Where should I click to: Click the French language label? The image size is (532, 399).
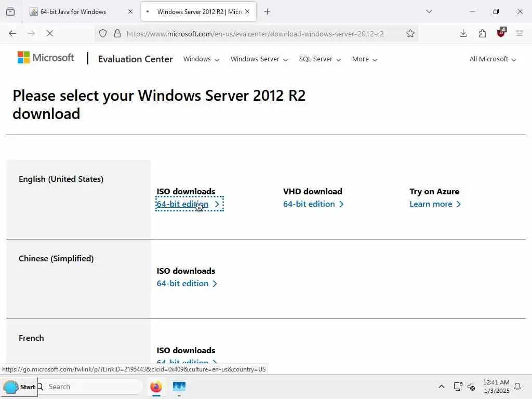(31, 338)
